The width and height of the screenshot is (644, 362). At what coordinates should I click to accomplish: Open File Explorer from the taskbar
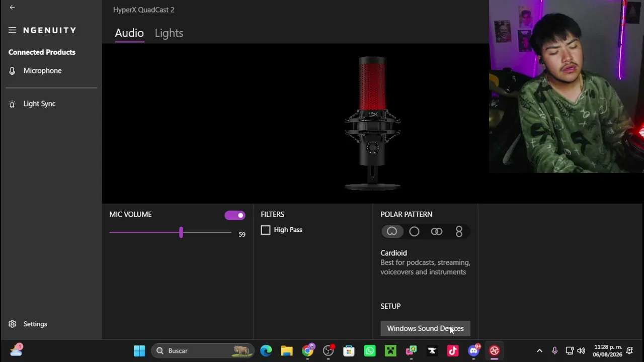pos(287,350)
